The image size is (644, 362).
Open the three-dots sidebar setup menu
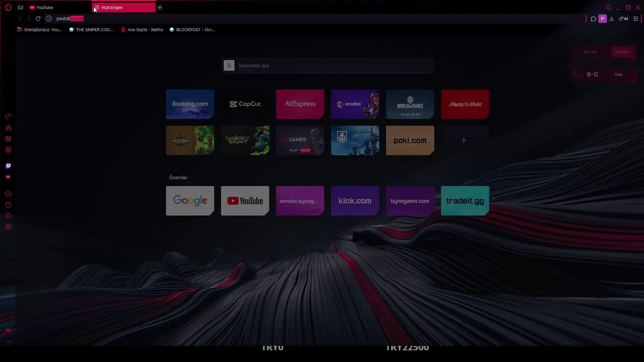point(8,341)
